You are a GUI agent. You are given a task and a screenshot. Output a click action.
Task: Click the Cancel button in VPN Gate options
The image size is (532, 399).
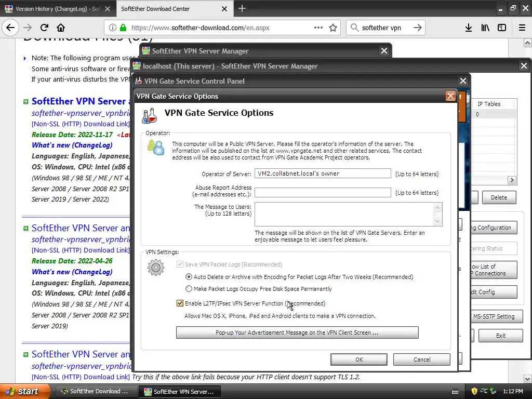422,360
